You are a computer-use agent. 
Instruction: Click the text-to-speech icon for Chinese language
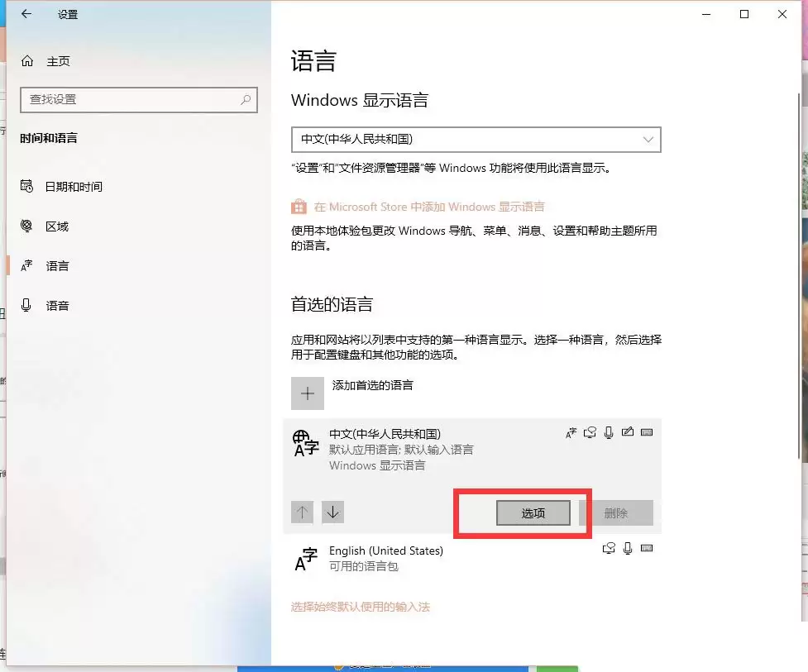[x=590, y=432]
